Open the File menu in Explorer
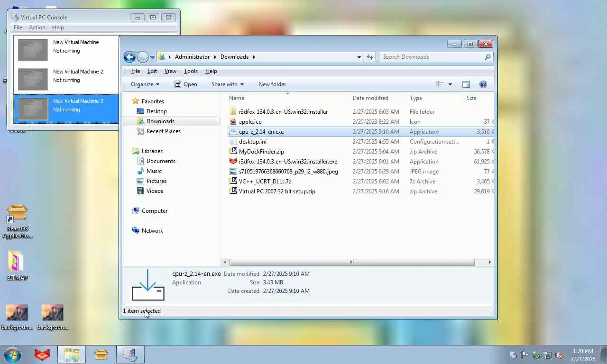Image resolution: width=607 pixels, height=364 pixels. click(x=136, y=71)
